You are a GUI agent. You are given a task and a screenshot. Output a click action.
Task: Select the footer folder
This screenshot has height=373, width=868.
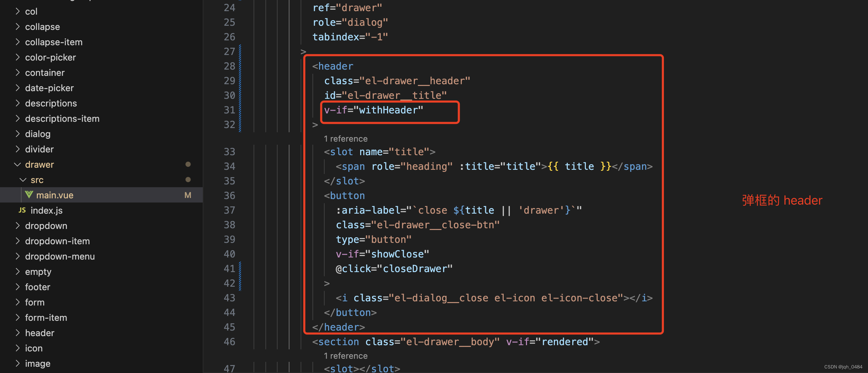37,287
